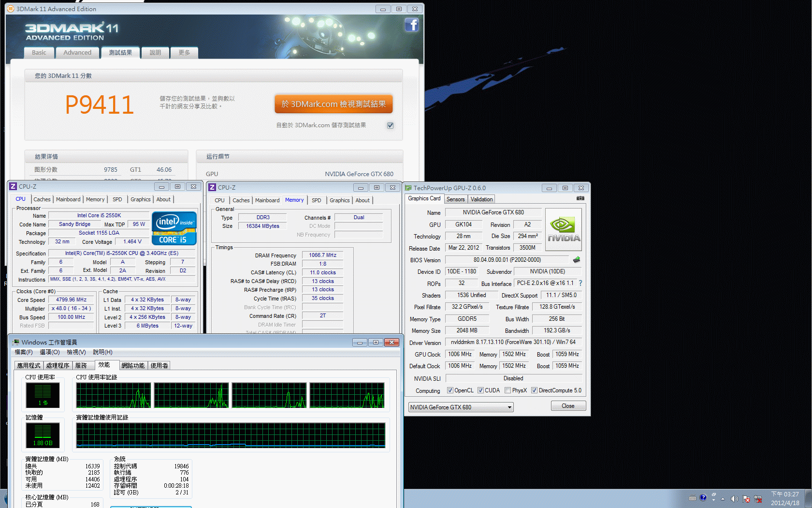The width and height of the screenshot is (812, 508).
Task: Toggle auto-save results to 3DMark.com checkbox
Action: [x=390, y=125]
